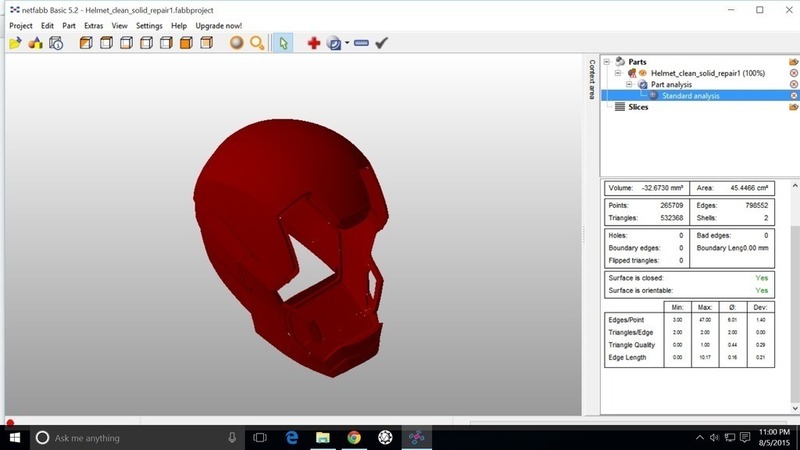
Task: Select the Standard analysis tree row
Action: tap(699, 95)
